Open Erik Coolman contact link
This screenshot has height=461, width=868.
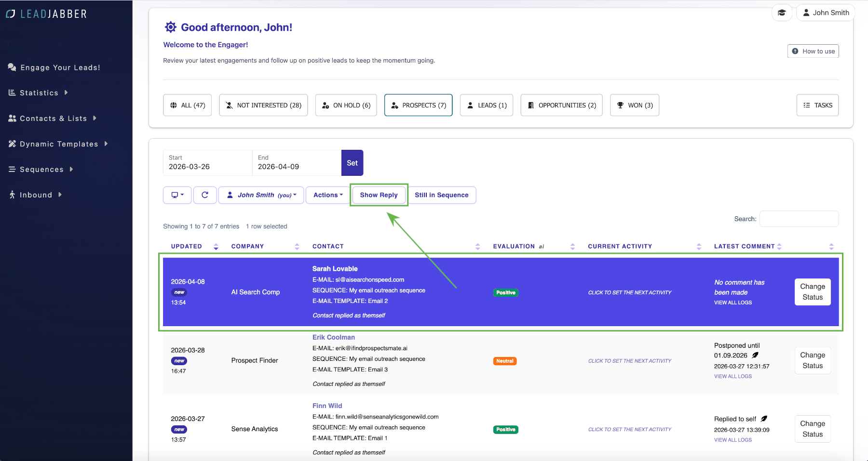pos(334,337)
